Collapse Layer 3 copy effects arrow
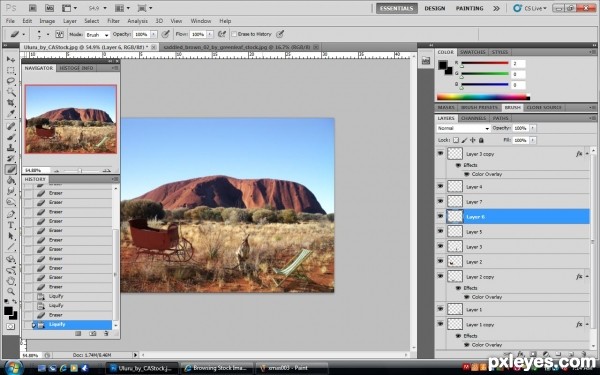The width and height of the screenshot is (600, 375). click(x=587, y=154)
